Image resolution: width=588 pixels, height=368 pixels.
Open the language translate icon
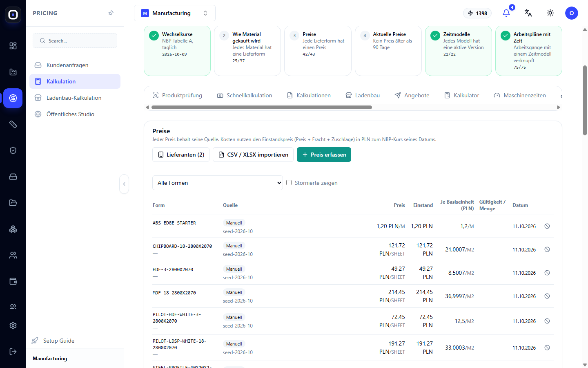[528, 13]
